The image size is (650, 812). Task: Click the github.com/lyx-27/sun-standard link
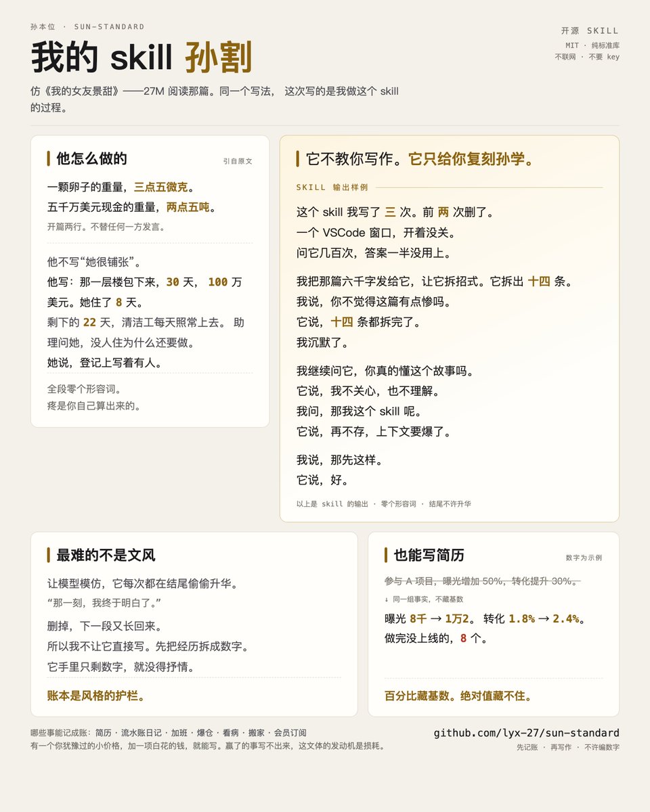(526, 733)
